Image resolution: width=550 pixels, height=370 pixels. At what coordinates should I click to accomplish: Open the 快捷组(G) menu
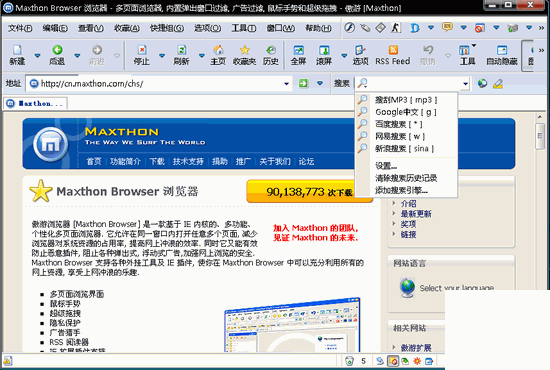point(167,28)
